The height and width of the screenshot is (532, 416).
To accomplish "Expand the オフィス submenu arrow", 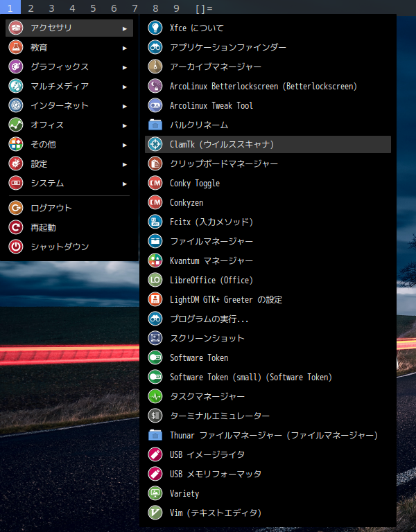I will (125, 125).
